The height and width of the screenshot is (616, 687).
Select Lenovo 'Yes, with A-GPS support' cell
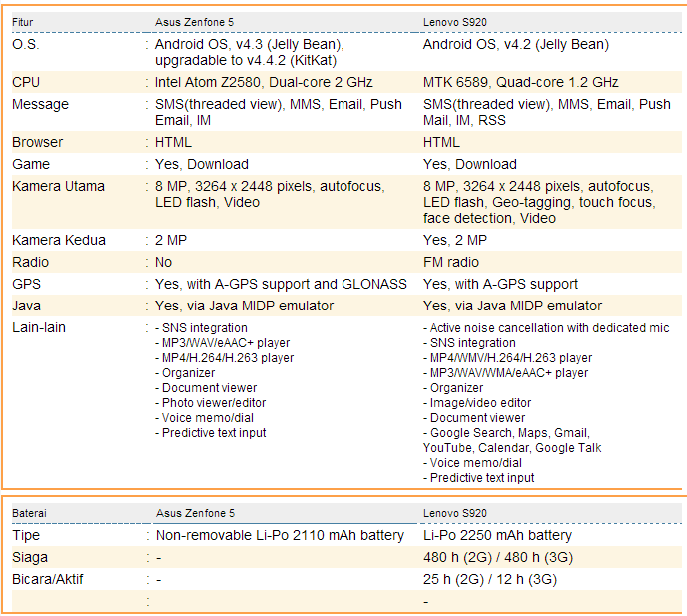click(x=500, y=284)
